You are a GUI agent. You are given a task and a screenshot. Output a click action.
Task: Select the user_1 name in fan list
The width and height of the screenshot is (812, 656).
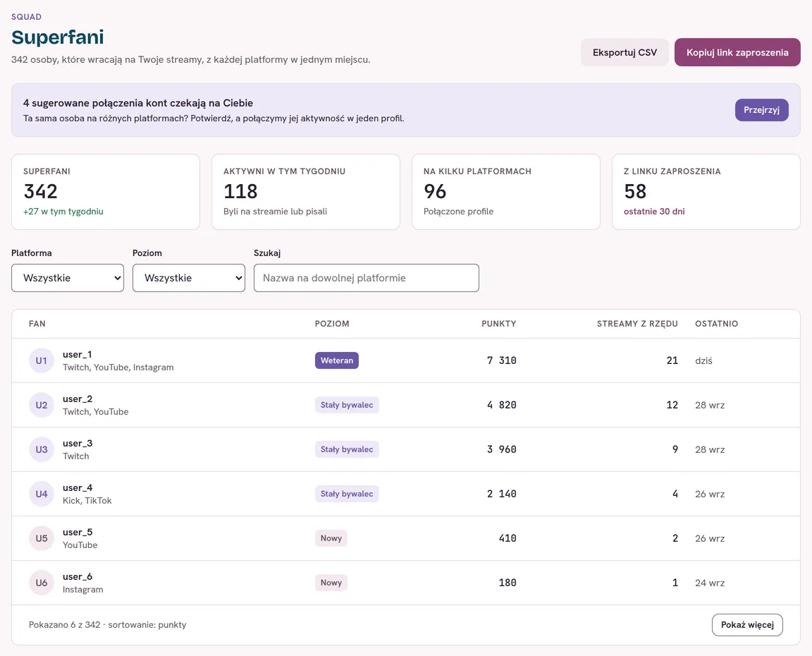pos(78,354)
